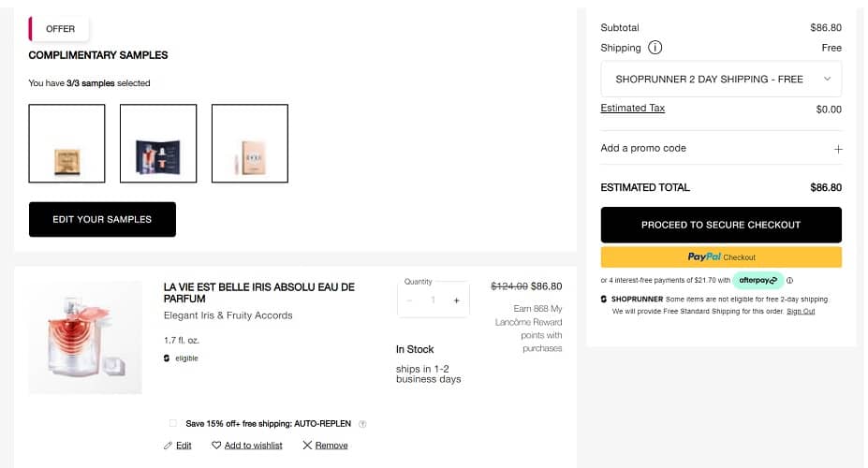868x468 pixels.
Task: Click the X icon beside Remove
Action: coord(307,446)
